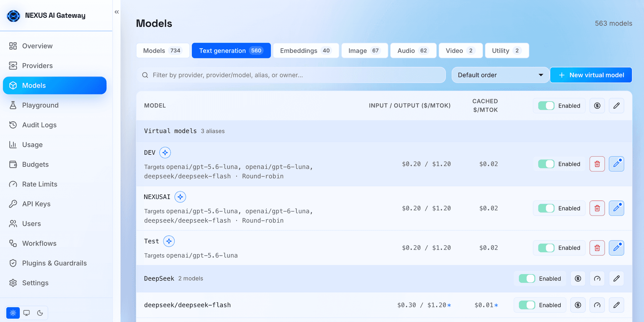Image resolution: width=644 pixels, height=322 pixels.
Task: Click the sparkle badge next to Test
Action: (169, 241)
